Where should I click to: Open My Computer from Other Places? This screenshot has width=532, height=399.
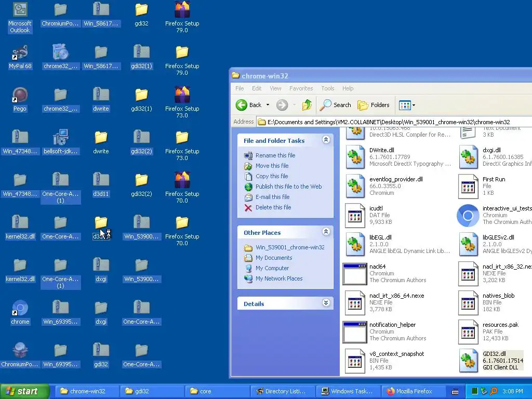[x=272, y=269]
